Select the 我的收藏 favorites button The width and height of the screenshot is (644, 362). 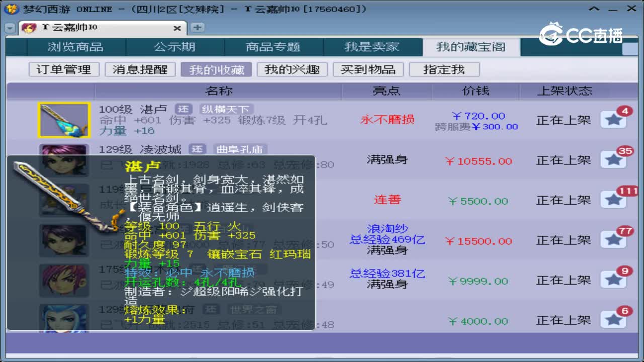tap(216, 69)
